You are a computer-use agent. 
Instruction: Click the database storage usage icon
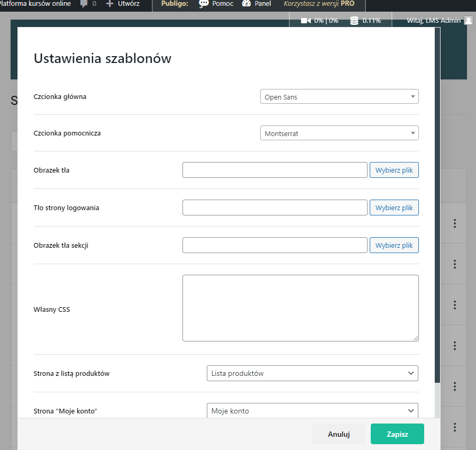click(x=354, y=21)
